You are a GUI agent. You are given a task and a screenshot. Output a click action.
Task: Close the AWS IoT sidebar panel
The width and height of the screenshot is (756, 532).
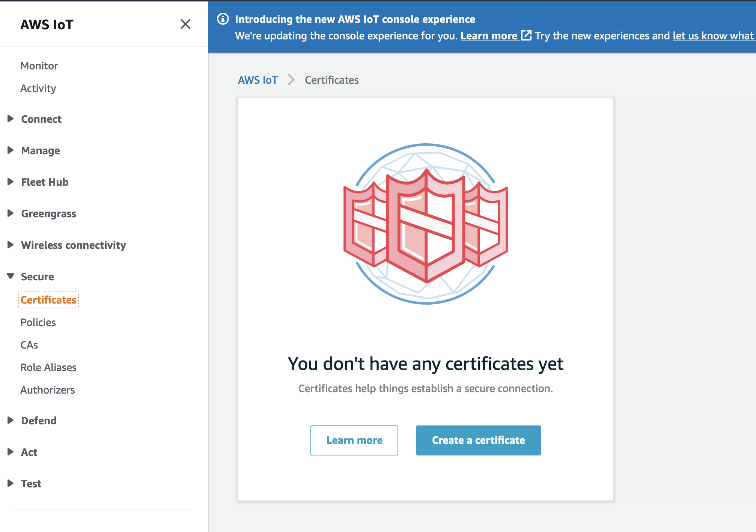point(185,24)
